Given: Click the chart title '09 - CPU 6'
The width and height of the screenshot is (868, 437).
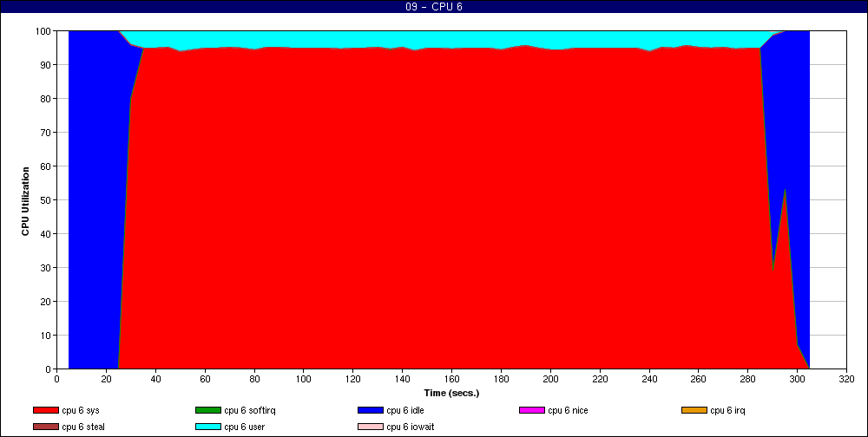Looking at the screenshot, I should pos(433,7).
